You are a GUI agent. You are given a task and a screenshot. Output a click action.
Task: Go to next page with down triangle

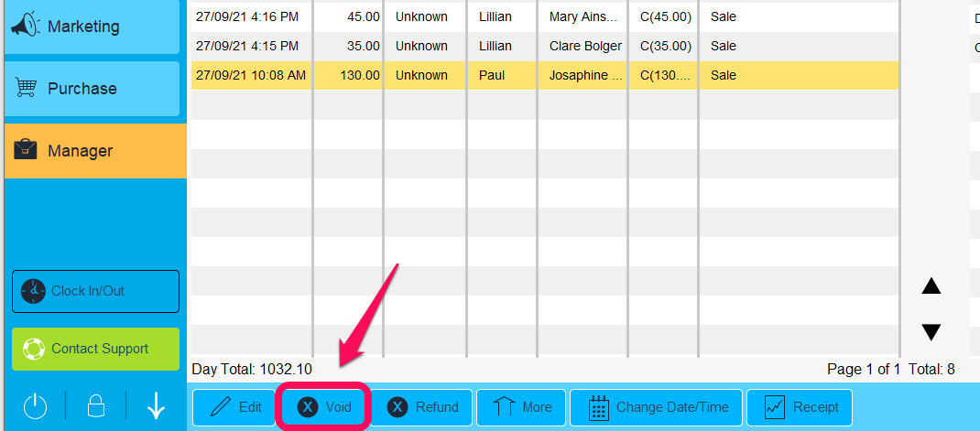(931, 332)
